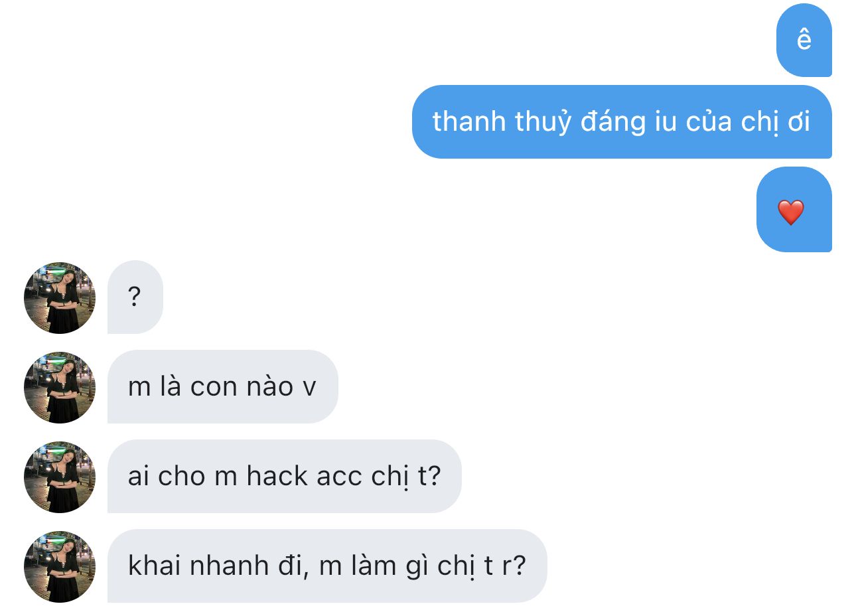856x616 pixels.
Task: Click avatar next to "ai cho m hack" message
Action: [x=60, y=477]
